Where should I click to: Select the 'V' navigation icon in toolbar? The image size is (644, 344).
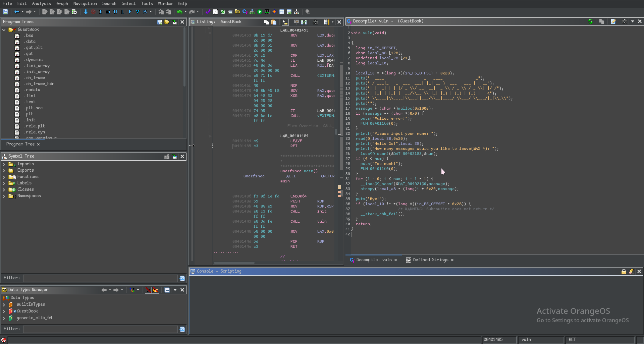pos(138,12)
